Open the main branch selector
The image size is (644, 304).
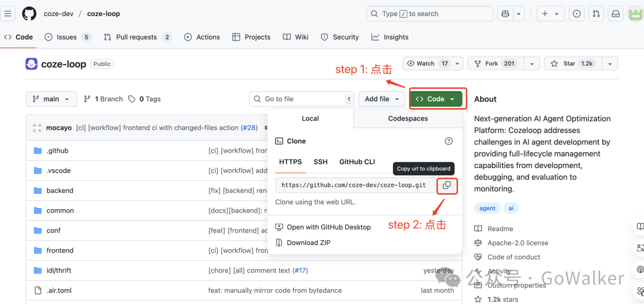pyautogui.click(x=51, y=99)
